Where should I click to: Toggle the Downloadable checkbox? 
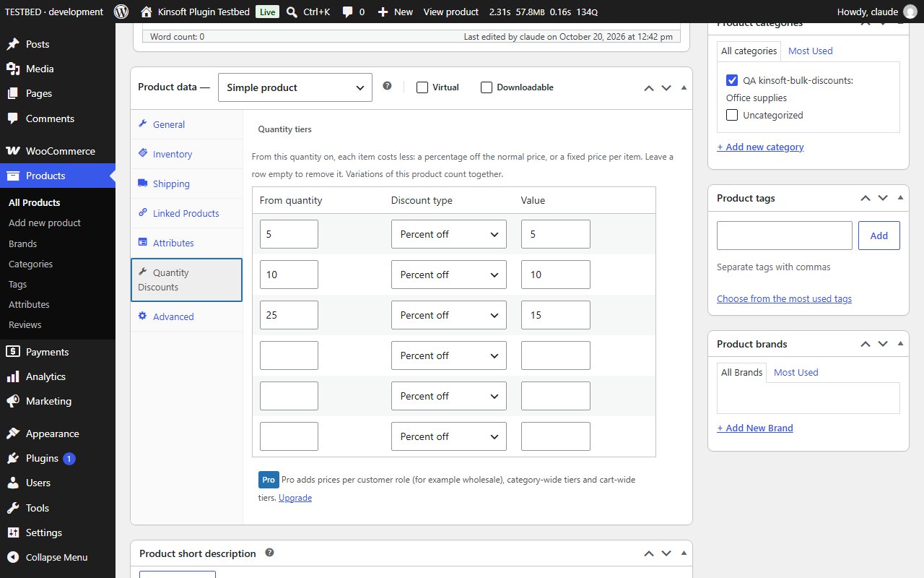pos(487,87)
